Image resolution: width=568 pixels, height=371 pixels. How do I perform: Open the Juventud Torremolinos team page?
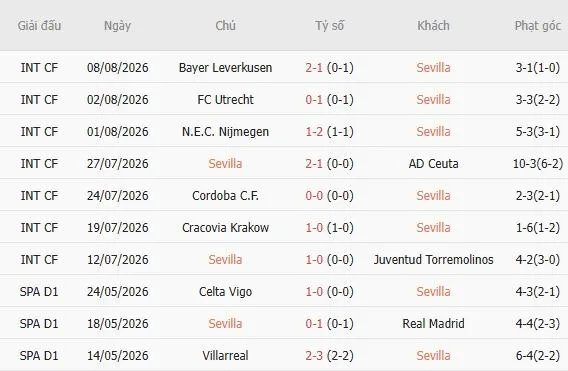click(433, 260)
